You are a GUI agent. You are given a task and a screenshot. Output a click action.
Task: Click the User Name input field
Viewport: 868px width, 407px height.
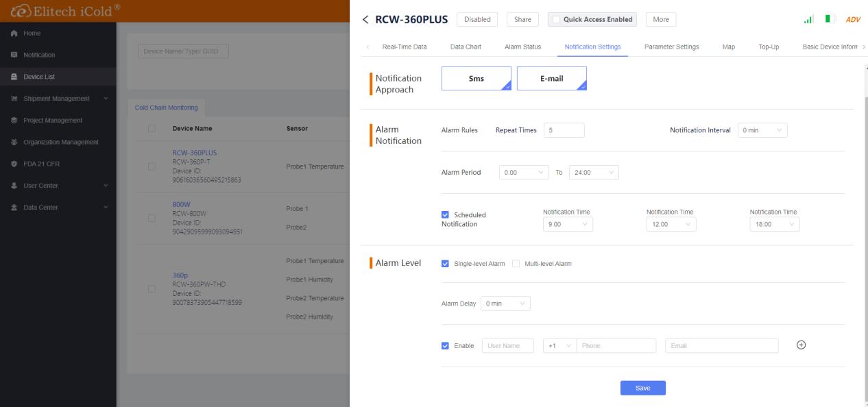click(508, 346)
